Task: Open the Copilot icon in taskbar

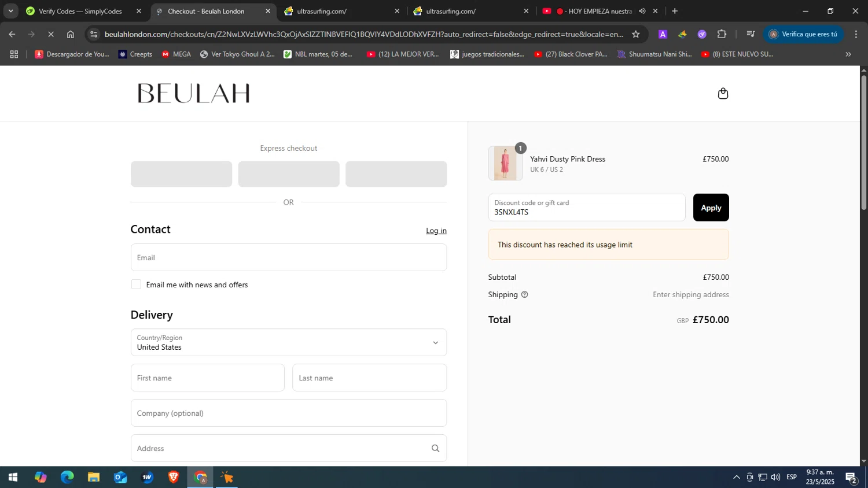Action: [x=41, y=478]
